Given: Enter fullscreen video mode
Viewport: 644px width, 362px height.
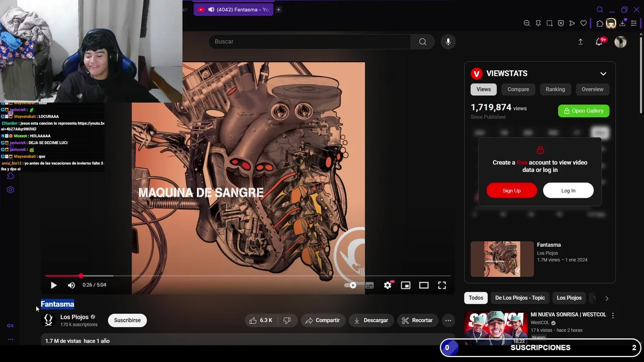Looking at the screenshot, I should tap(442, 285).
